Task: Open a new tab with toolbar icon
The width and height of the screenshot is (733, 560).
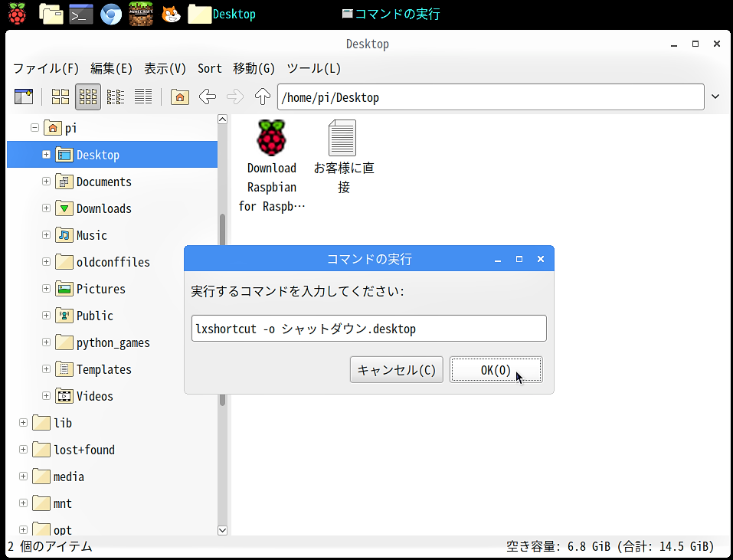Action: (24, 97)
